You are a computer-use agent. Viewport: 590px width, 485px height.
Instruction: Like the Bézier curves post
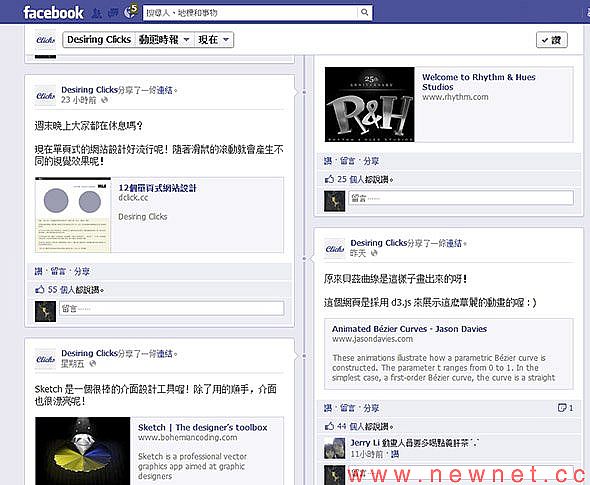point(328,408)
